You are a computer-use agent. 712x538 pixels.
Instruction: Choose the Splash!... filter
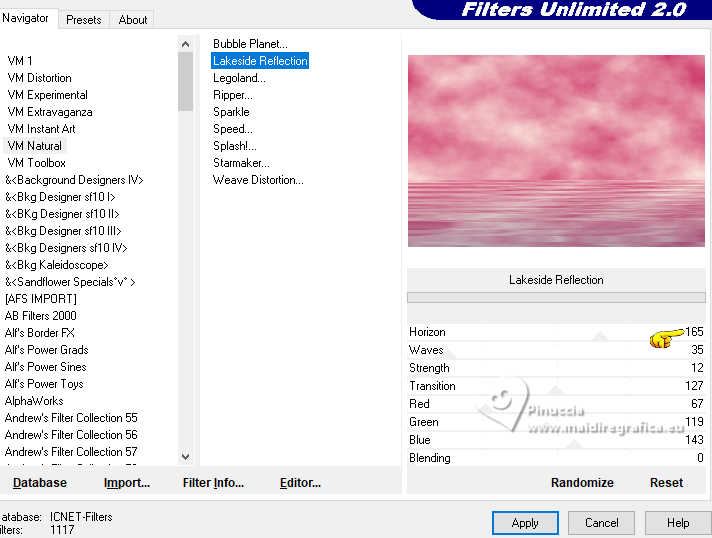tap(235, 146)
